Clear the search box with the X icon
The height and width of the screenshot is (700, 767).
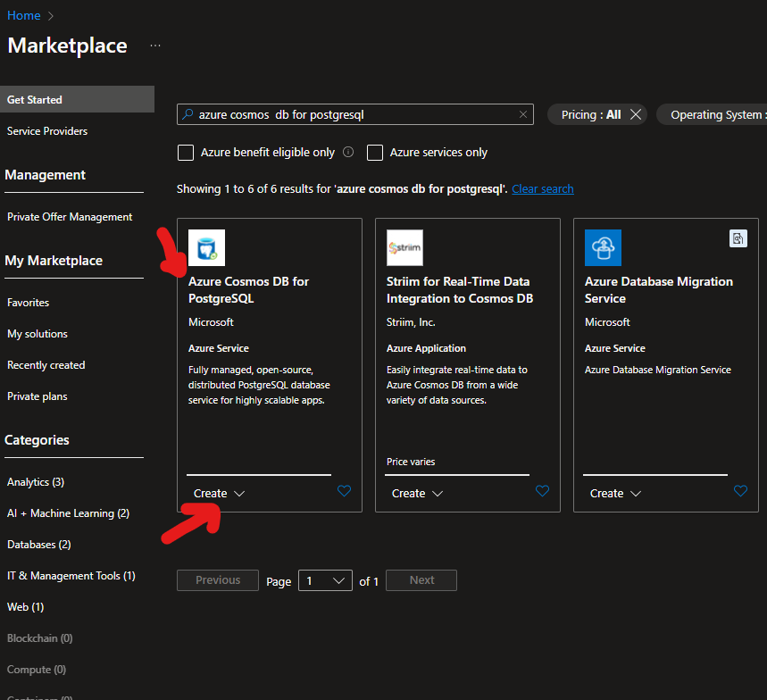click(523, 114)
